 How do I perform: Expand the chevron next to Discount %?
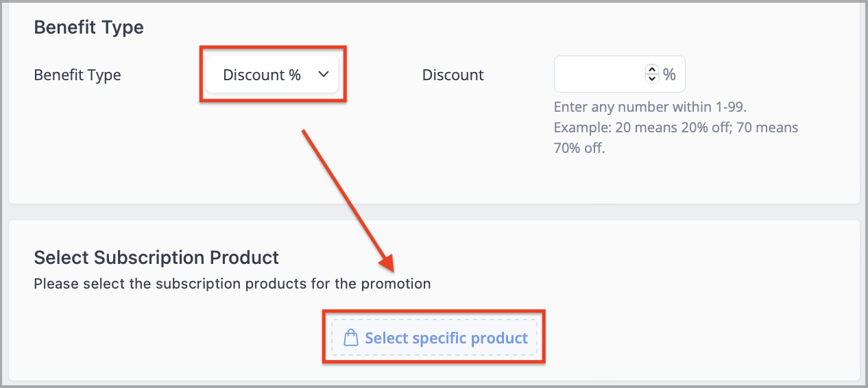point(324,75)
